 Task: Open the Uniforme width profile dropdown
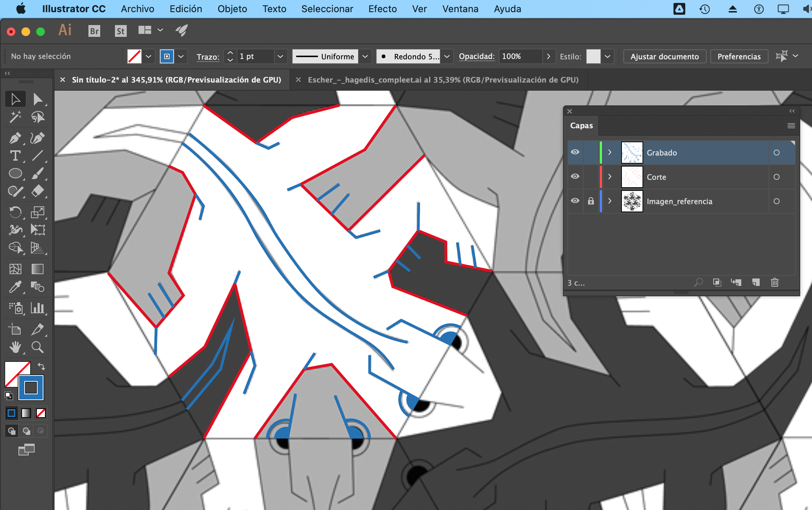pyautogui.click(x=365, y=56)
